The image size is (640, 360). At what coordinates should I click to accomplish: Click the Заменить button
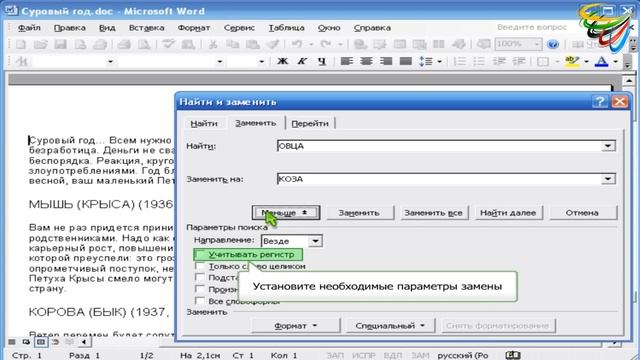[359, 213]
